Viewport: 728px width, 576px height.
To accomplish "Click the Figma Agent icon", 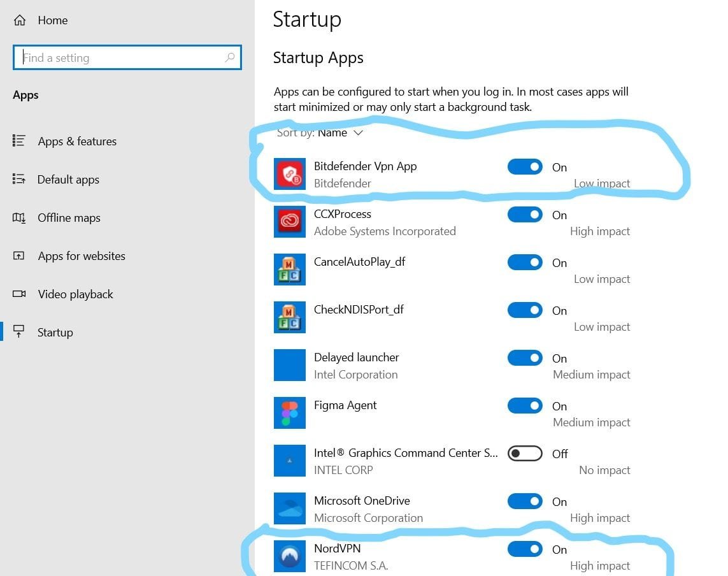I will point(290,413).
